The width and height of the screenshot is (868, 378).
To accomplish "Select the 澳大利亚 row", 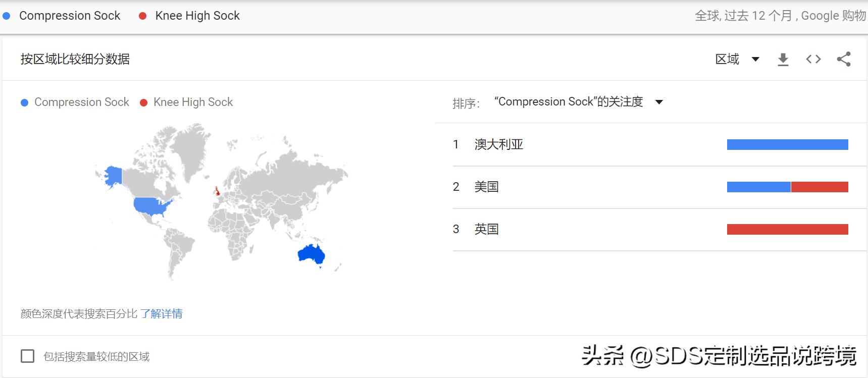I will tap(659, 145).
